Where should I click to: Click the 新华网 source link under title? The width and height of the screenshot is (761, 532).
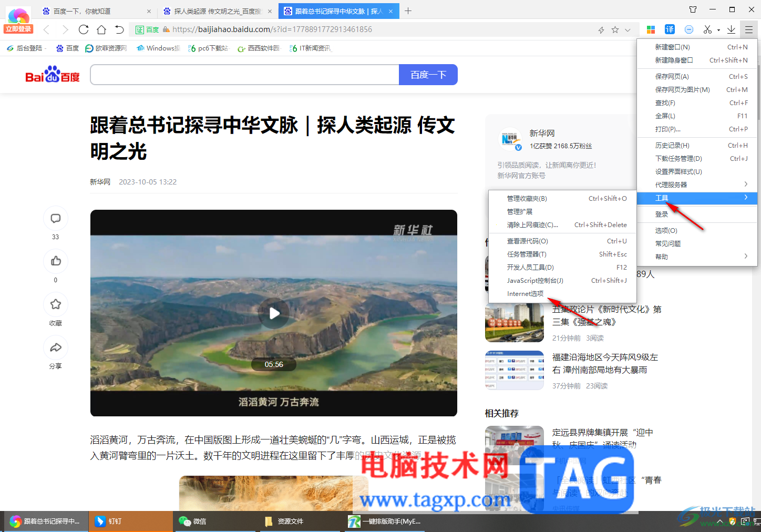(100, 182)
